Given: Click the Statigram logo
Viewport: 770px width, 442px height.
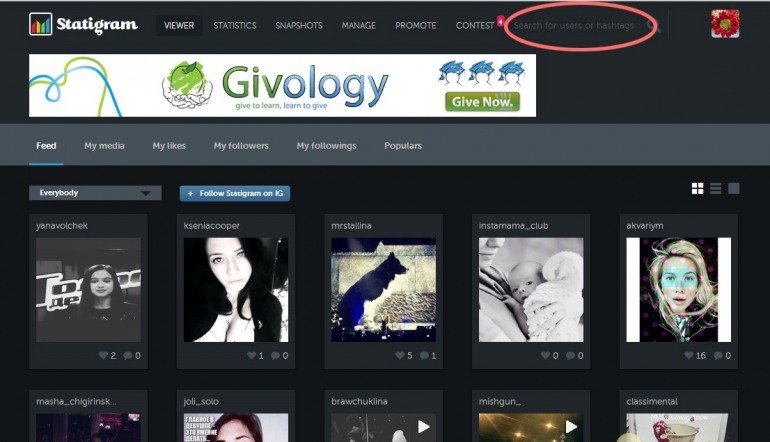Looking at the screenshot, I should tap(83, 25).
